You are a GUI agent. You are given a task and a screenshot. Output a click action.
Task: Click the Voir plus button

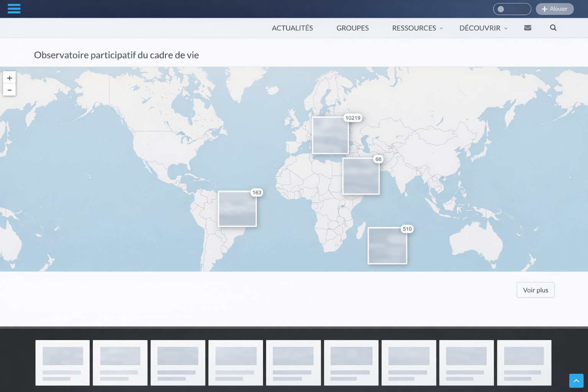[x=535, y=290]
